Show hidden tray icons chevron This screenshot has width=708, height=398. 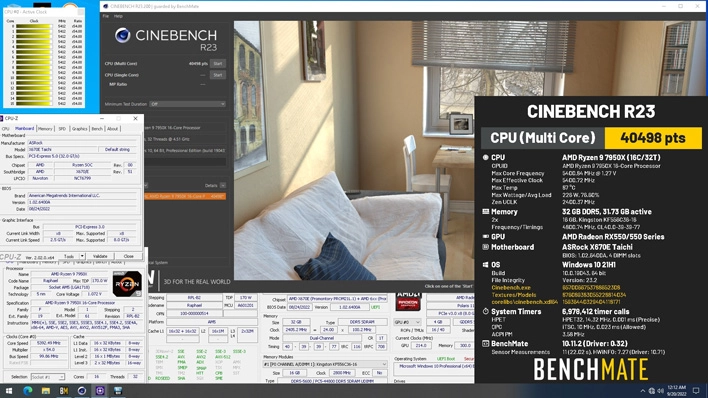point(643,391)
